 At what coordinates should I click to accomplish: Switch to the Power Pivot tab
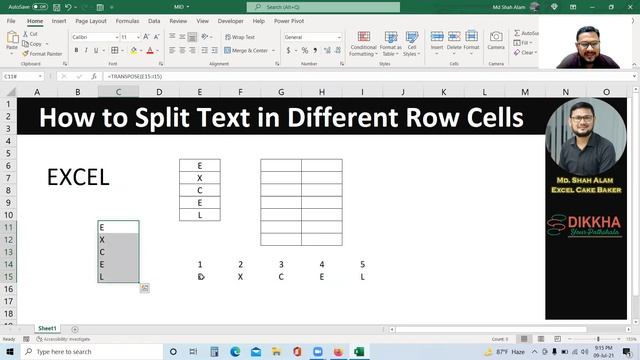click(289, 21)
